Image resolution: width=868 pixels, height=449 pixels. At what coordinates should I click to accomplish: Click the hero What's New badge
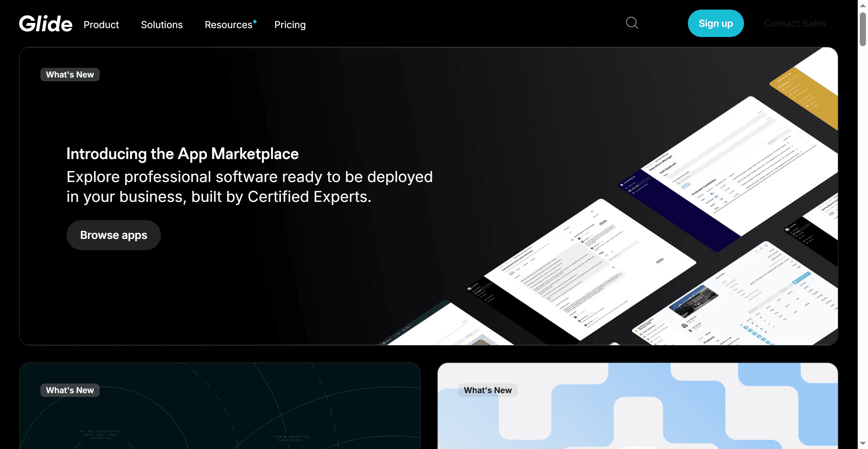tap(70, 75)
